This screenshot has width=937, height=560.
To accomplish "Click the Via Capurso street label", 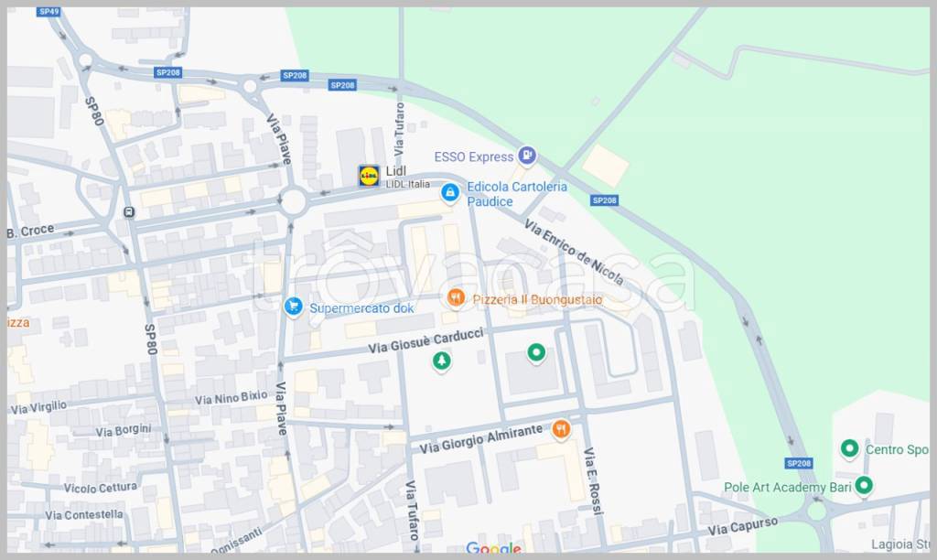I will (x=742, y=527).
